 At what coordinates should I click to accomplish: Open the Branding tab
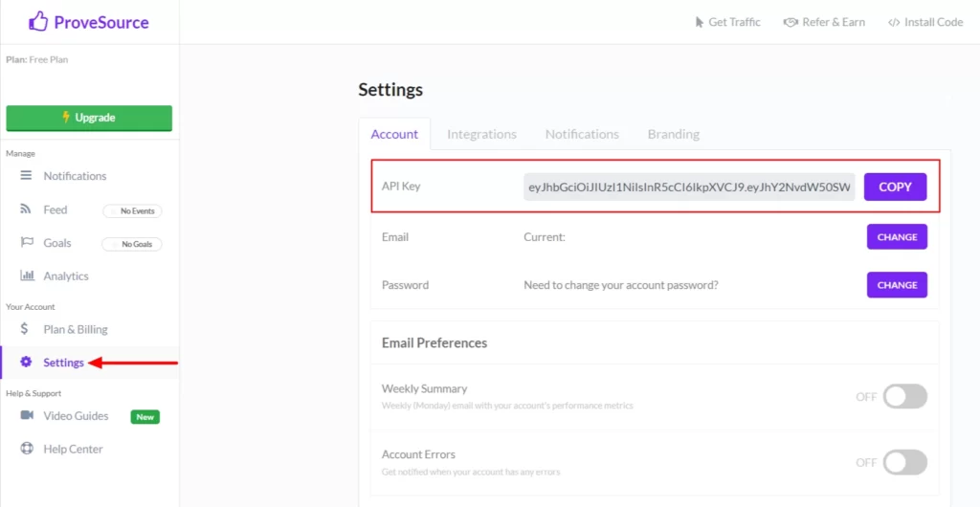click(673, 134)
